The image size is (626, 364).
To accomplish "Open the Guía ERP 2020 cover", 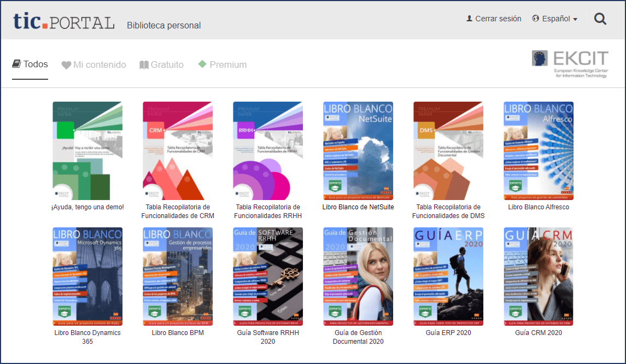I will tap(448, 277).
